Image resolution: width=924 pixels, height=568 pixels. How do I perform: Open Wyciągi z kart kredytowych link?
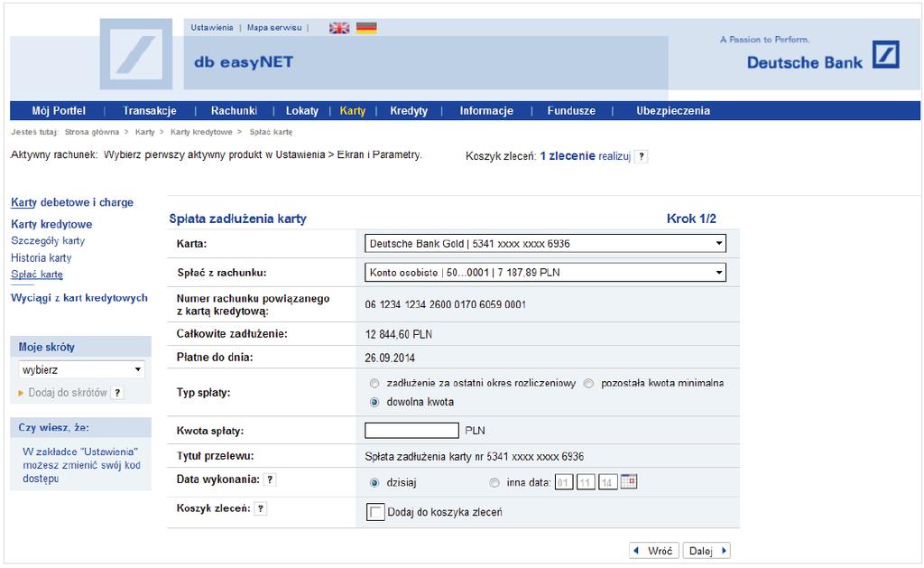click(79, 298)
